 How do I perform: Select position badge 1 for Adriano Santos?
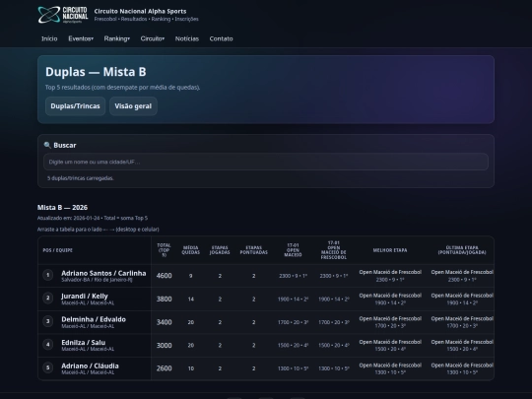point(48,275)
